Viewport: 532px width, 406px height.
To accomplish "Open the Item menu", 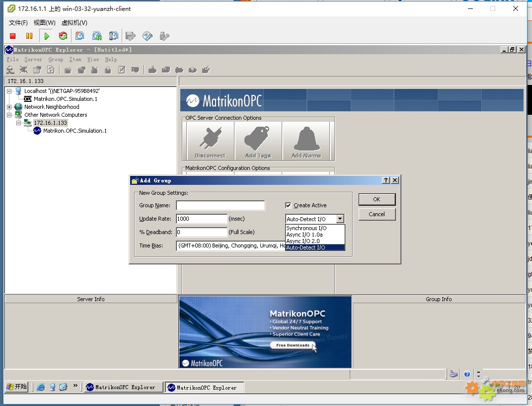I will point(75,60).
